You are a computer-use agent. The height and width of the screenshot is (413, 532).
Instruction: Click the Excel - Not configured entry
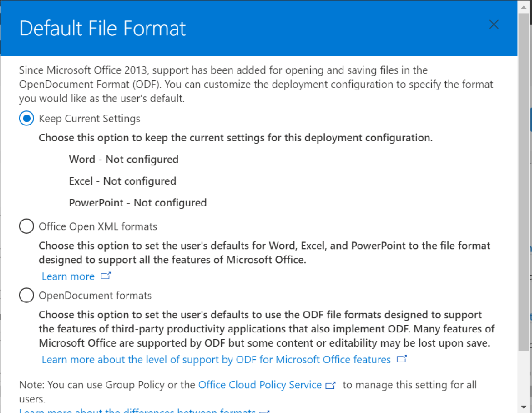pyautogui.click(x=123, y=181)
